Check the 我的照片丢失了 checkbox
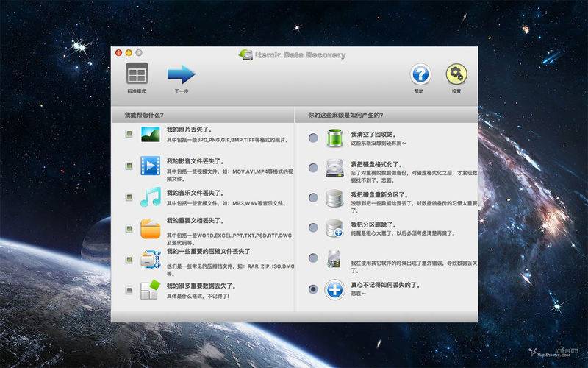 pyautogui.click(x=129, y=135)
